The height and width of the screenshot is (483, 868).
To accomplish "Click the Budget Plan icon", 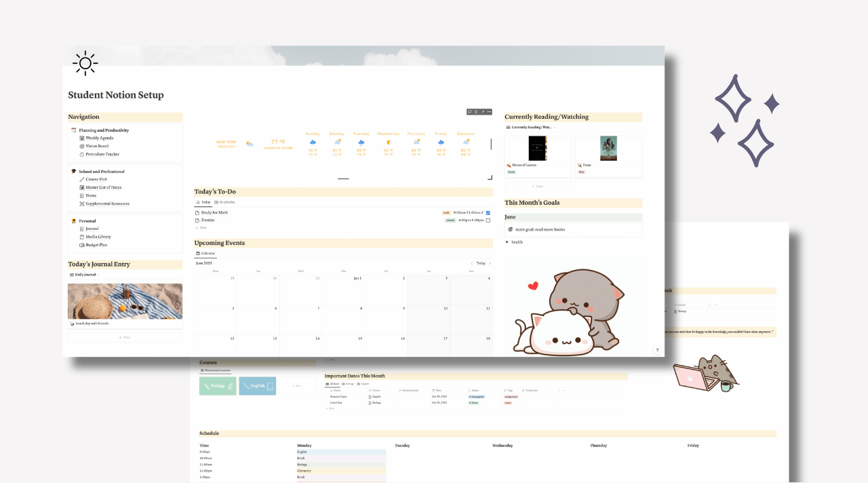I will click(81, 245).
